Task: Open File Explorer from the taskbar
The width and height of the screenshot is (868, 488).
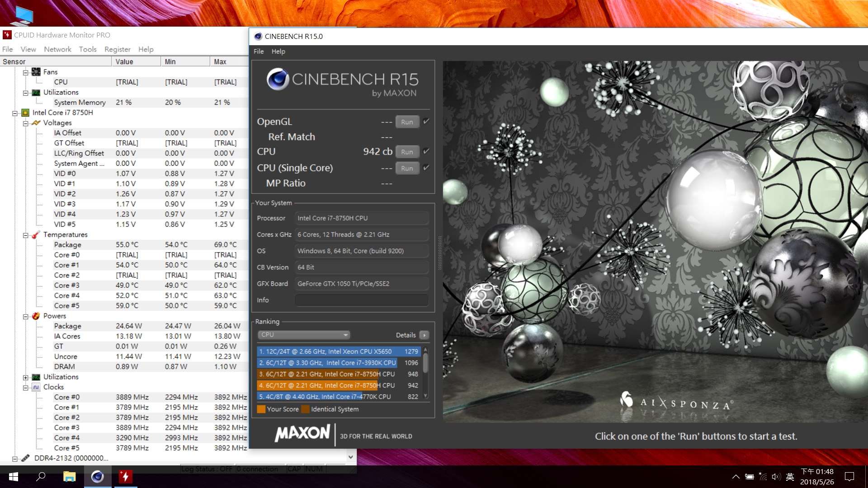Action: tap(69, 477)
